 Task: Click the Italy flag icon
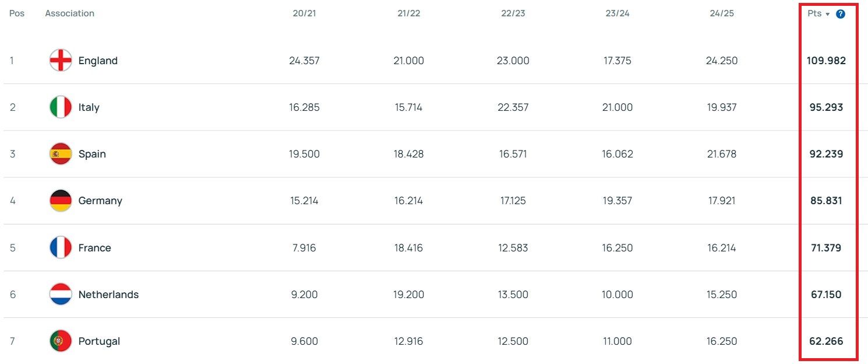61,107
